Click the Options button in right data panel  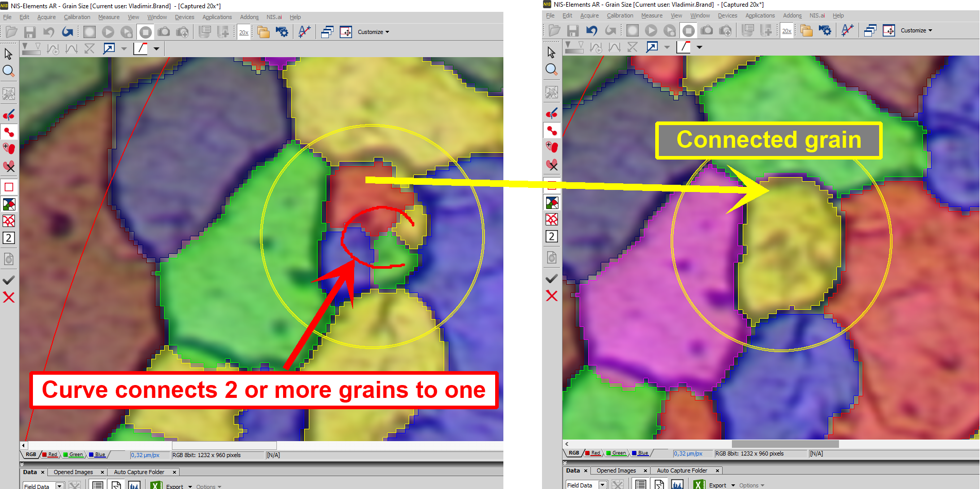[x=751, y=485]
